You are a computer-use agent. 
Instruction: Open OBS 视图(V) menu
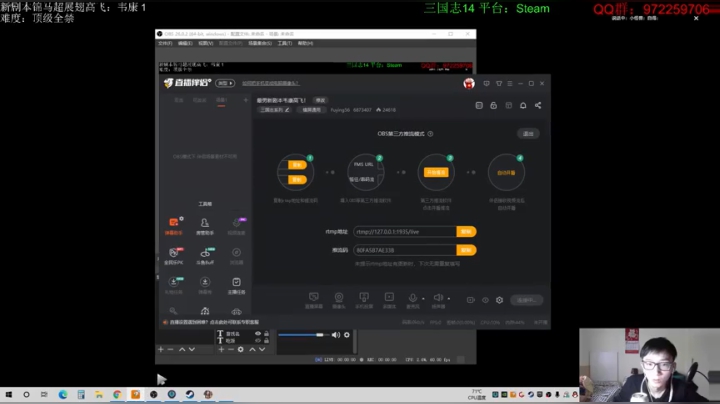pos(206,43)
